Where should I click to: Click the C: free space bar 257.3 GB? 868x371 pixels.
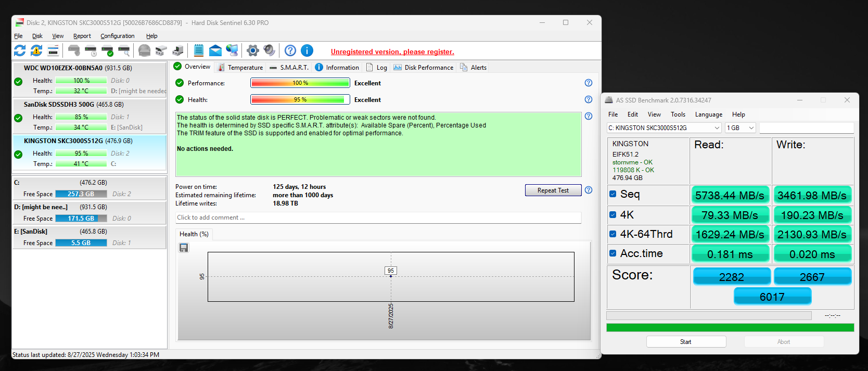pos(81,194)
